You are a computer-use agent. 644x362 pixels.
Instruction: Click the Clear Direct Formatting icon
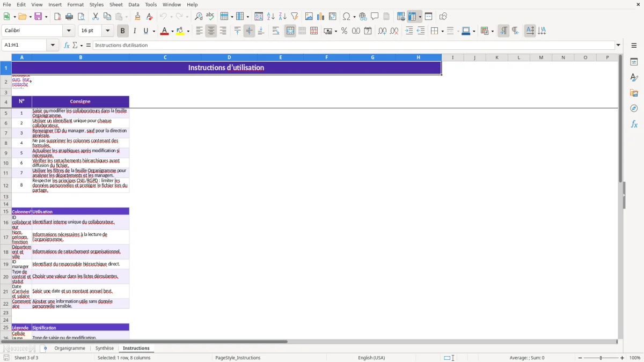(x=149, y=17)
